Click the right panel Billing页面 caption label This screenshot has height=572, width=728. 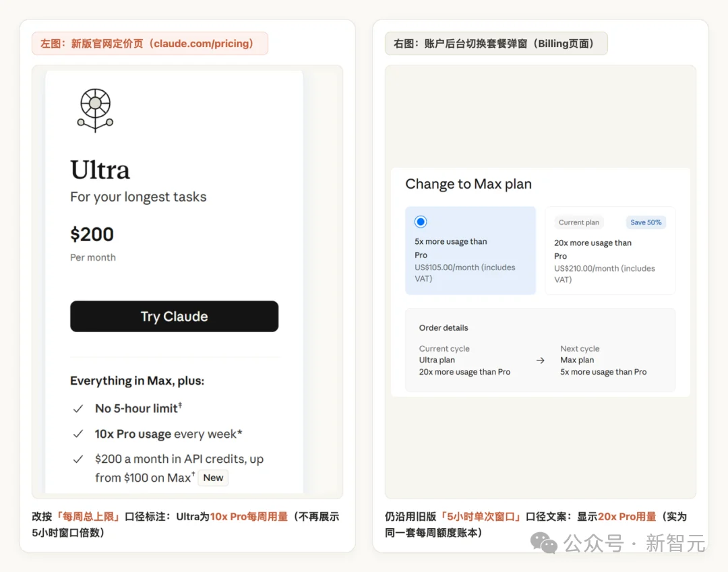496,44
